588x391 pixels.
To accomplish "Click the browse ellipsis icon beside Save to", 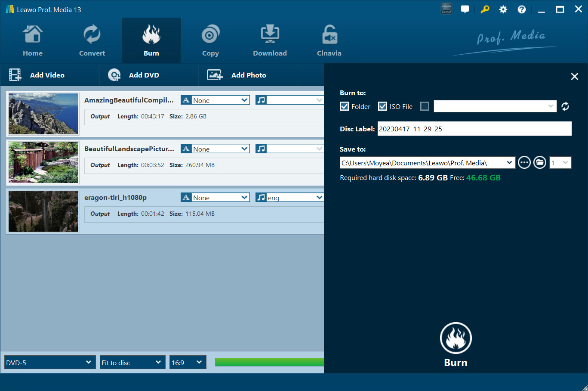I will tap(524, 162).
